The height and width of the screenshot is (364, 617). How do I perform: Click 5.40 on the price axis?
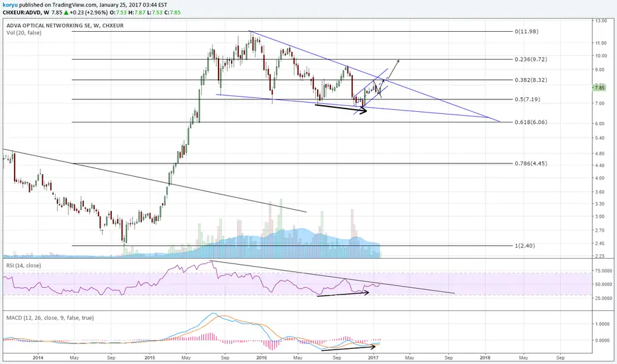click(600, 138)
